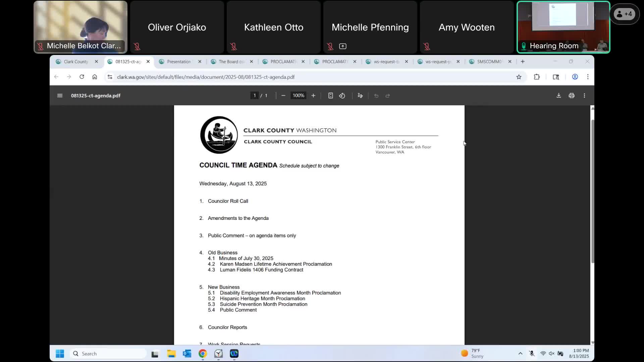
Task: Open the Chrome three-dot menu
Action: (588, 77)
